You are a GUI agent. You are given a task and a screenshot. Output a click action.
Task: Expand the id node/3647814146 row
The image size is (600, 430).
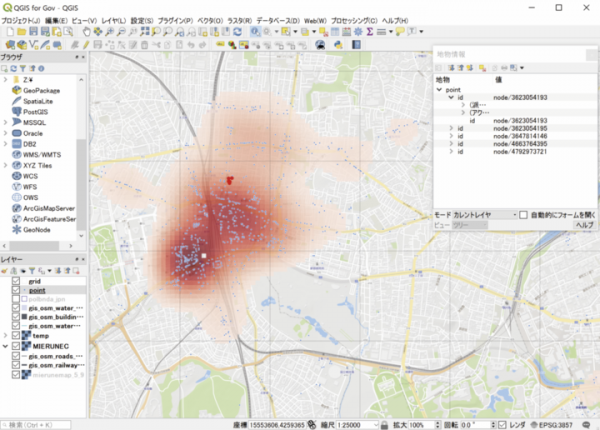452,136
